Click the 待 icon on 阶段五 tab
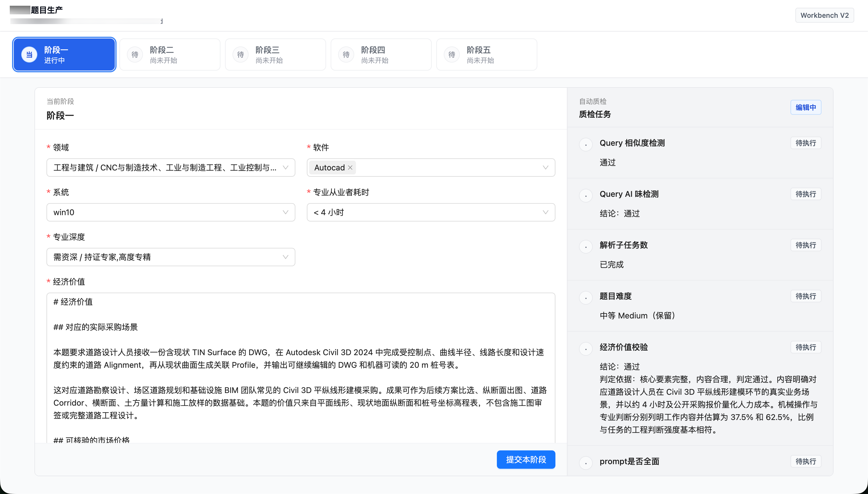This screenshot has width=868, height=494. (452, 55)
